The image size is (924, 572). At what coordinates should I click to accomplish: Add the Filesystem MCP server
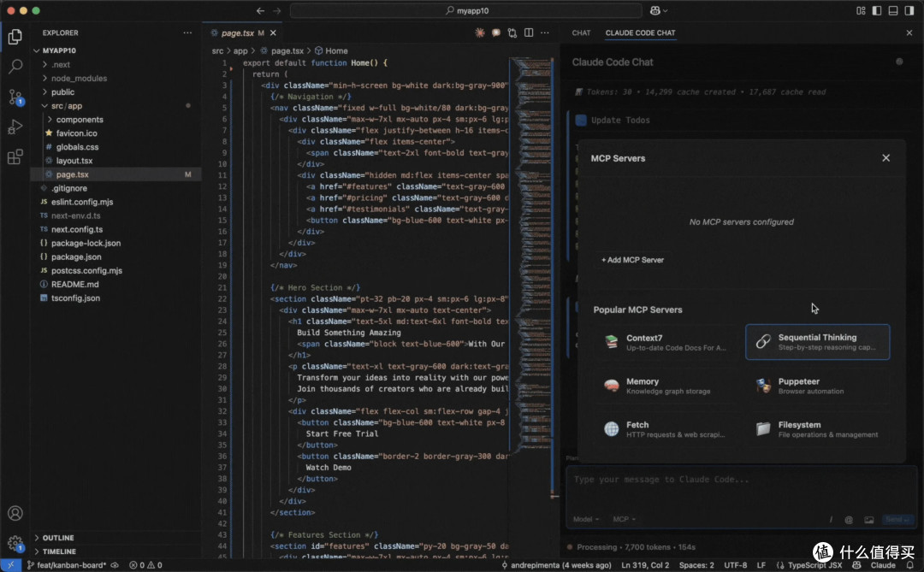click(x=817, y=429)
